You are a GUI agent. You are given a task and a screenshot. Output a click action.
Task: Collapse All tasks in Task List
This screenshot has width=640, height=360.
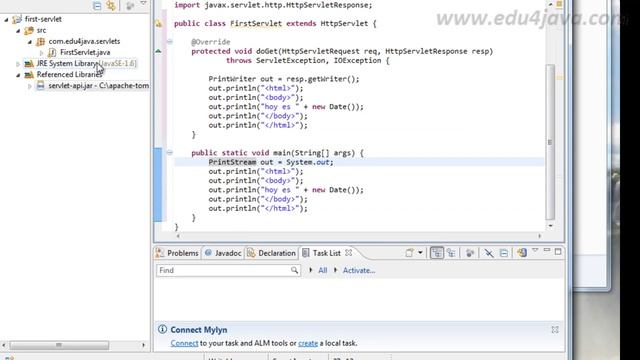[x=504, y=253]
